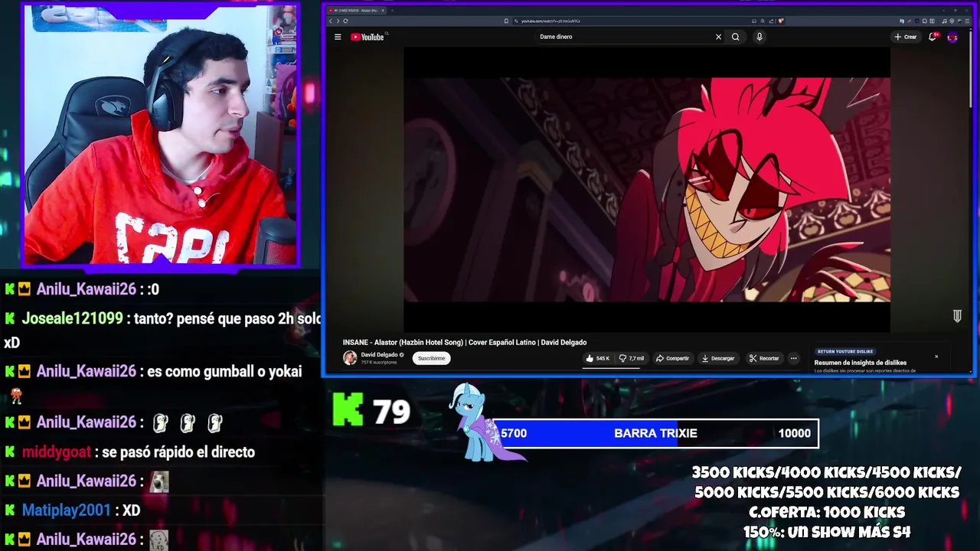Open the YouTube account avatar menu
The width and height of the screenshot is (980, 551).
952,37
